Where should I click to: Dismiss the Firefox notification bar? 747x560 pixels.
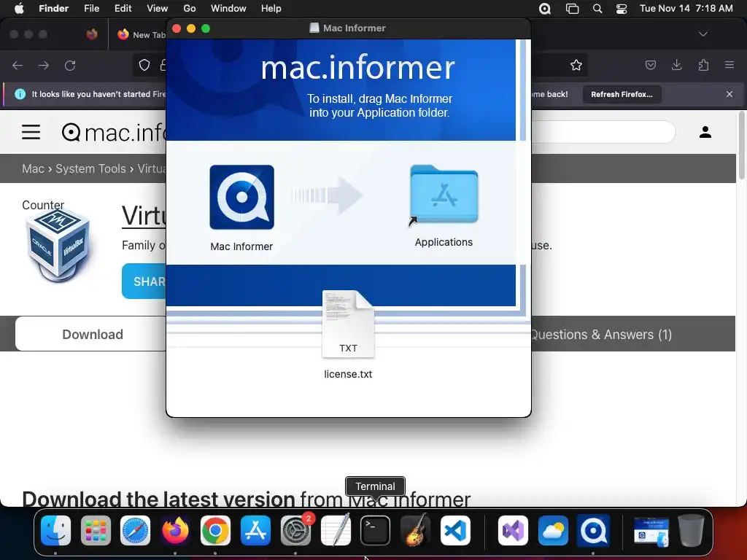click(729, 94)
